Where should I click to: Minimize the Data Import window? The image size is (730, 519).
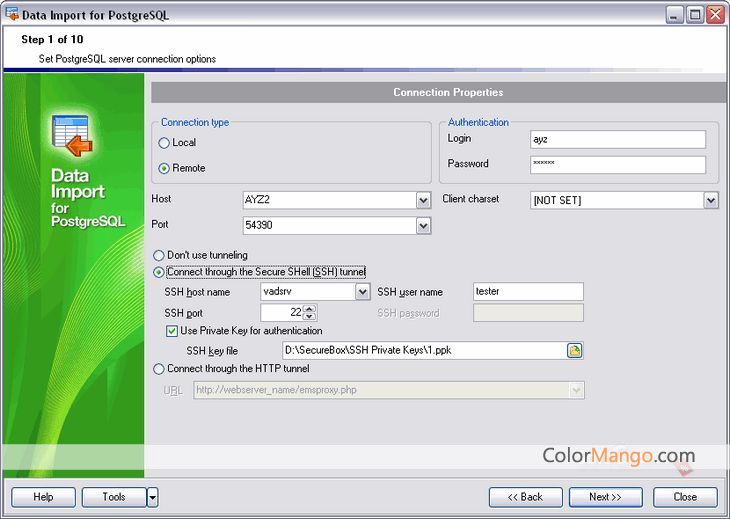coord(674,15)
